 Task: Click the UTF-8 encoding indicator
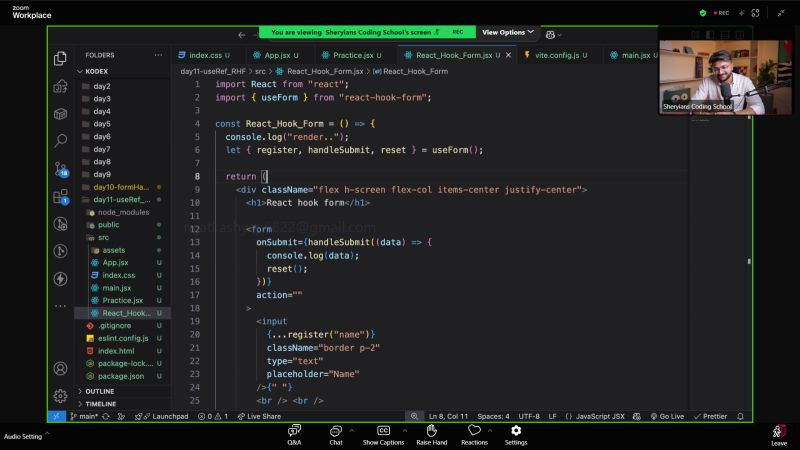529,416
